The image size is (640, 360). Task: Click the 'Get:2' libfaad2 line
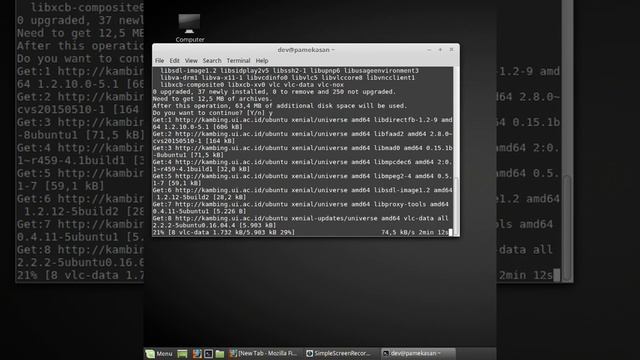click(x=302, y=134)
